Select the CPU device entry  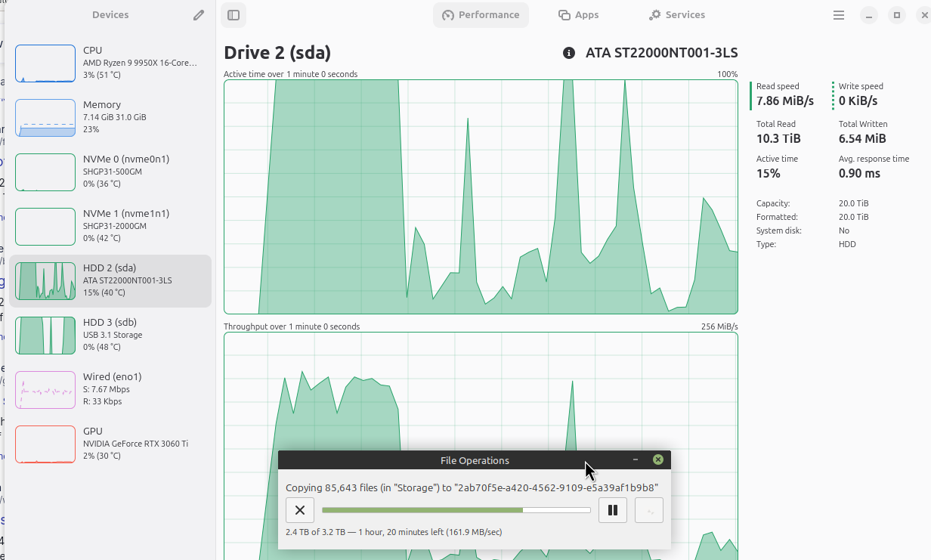pos(110,63)
